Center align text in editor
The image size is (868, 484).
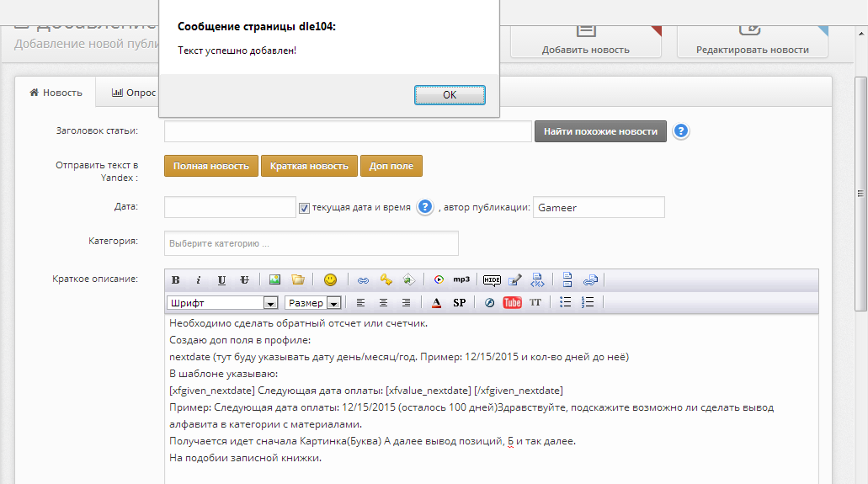pyautogui.click(x=383, y=302)
